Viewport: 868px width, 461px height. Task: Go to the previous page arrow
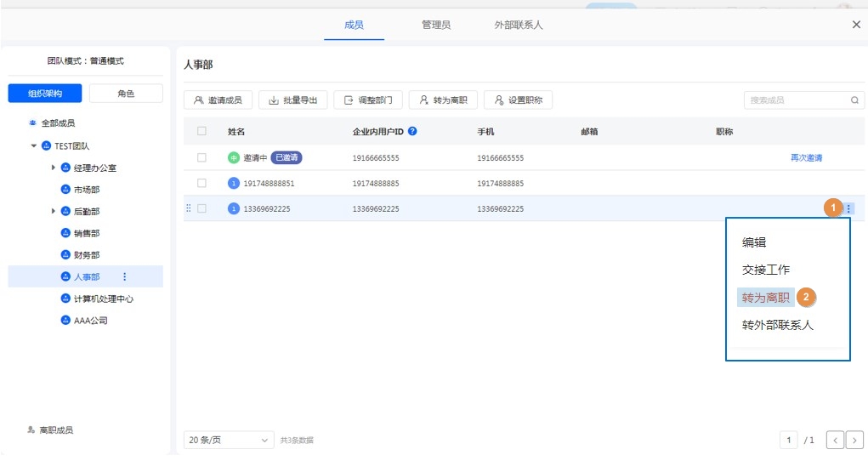click(x=835, y=440)
